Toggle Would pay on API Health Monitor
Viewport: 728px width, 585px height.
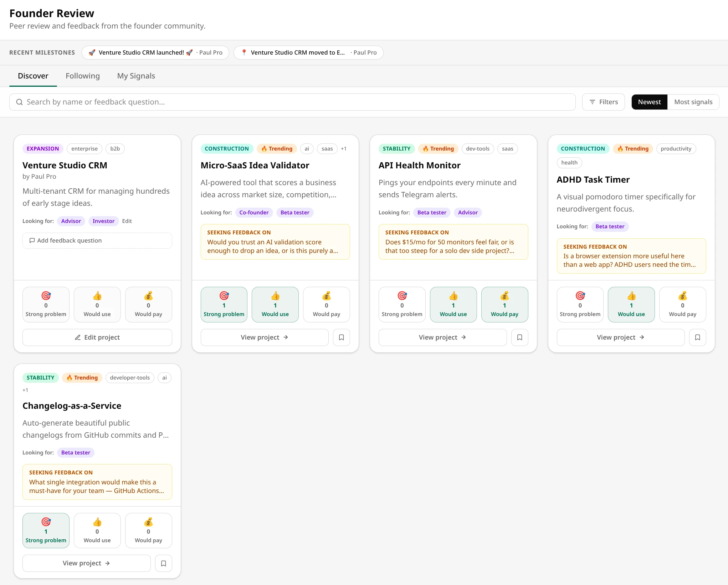pyautogui.click(x=504, y=304)
